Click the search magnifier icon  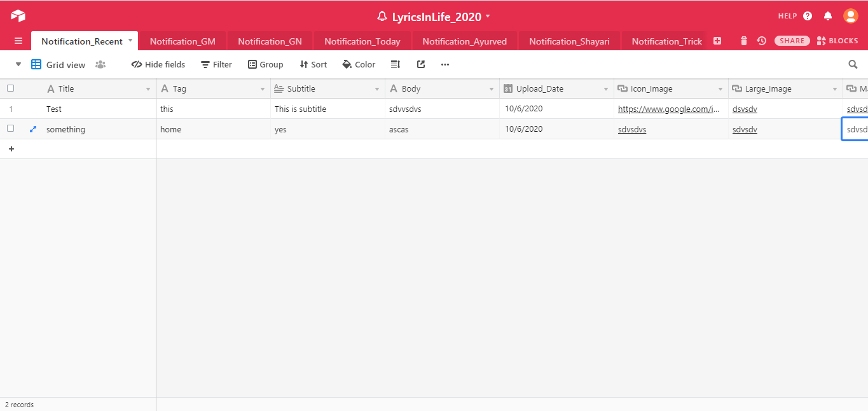(x=853, y=64)
